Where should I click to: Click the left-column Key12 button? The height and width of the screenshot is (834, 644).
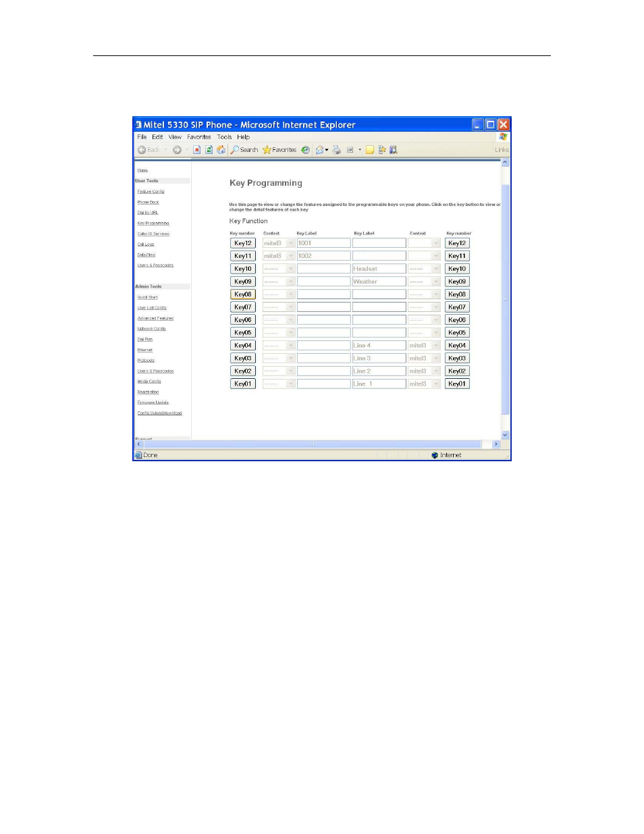(x=243, y=243)
